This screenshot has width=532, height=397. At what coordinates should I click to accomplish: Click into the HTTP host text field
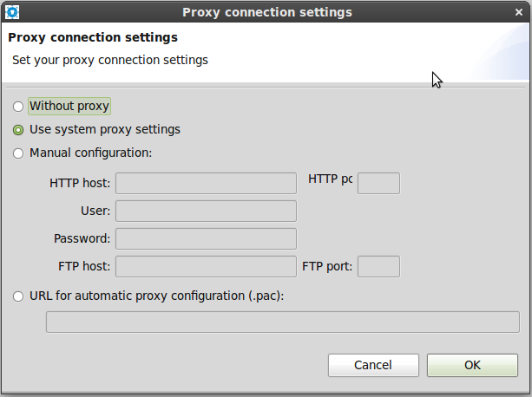206,183
